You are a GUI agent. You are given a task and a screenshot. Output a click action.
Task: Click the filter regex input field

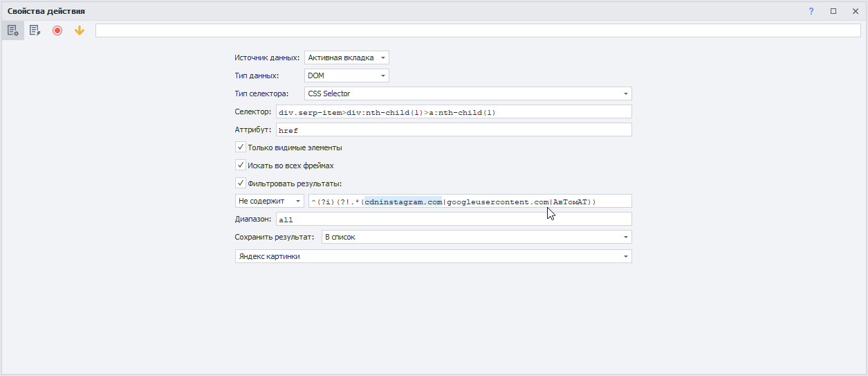coord(470,201)
